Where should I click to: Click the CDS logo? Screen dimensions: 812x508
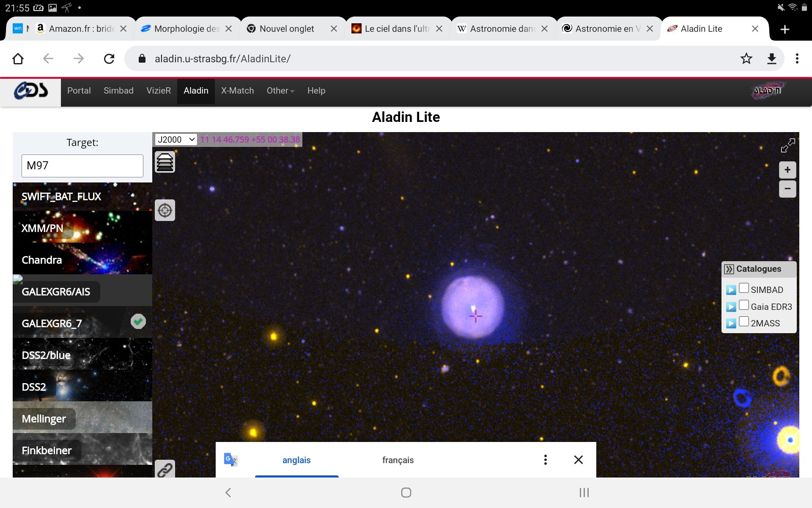pos(30,91)
